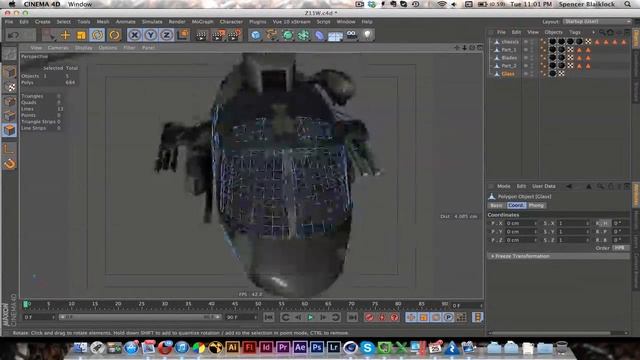Image resolution: width=640 pixels, height=360 pixels.
Task: Select the Scale tool icon
Action: 81,36
